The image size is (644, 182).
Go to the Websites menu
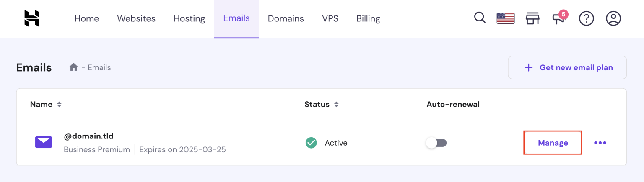(136, 18)
